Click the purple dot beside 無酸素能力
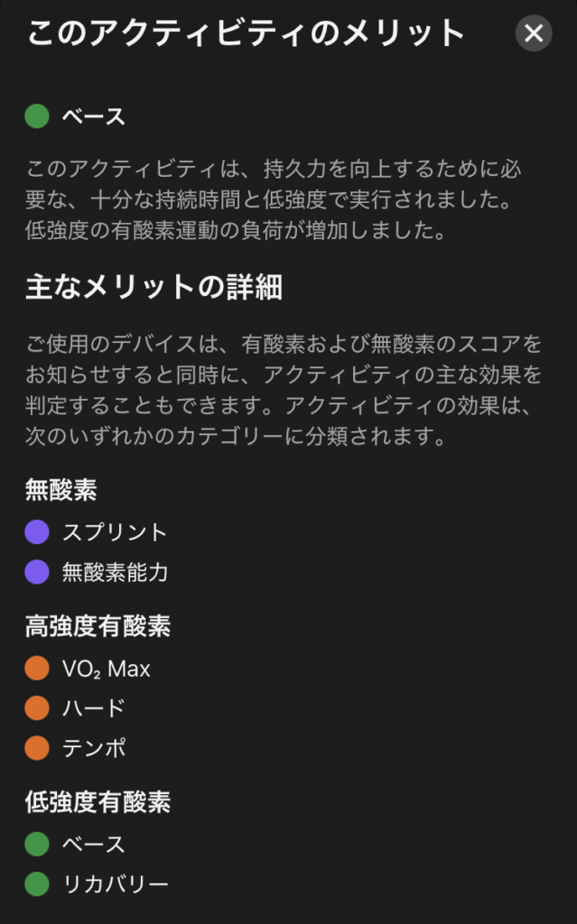Image resolution: width=577 pixels, height=924 pixels. pos(37,572)
